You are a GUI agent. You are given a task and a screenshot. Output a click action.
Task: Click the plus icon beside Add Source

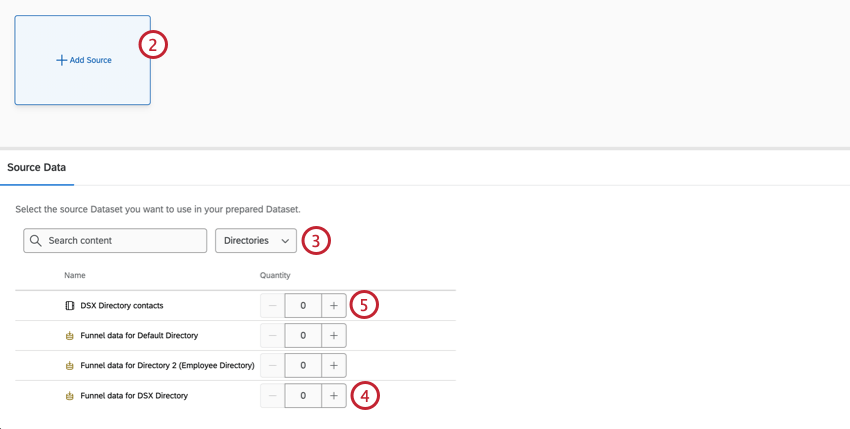tap(62, 60)
